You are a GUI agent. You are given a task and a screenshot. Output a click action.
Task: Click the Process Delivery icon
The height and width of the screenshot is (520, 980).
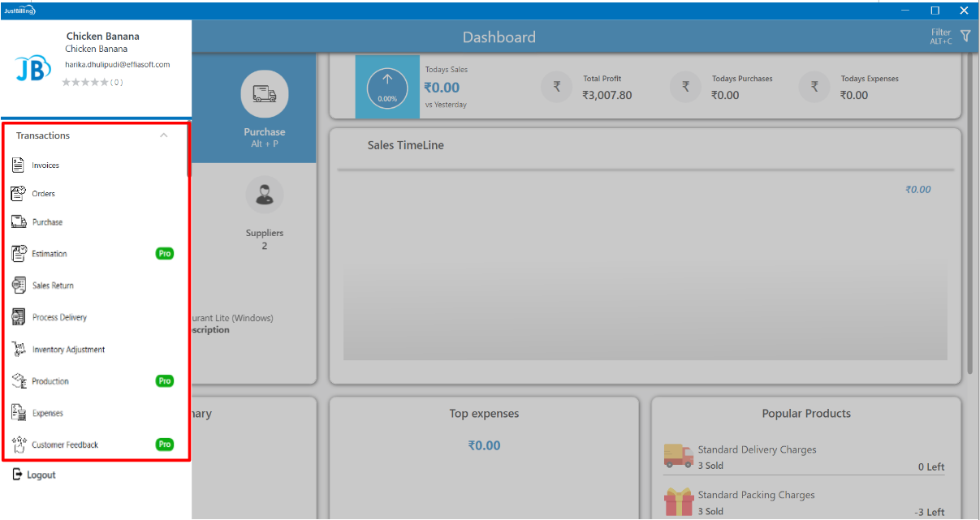click(19, 317)
